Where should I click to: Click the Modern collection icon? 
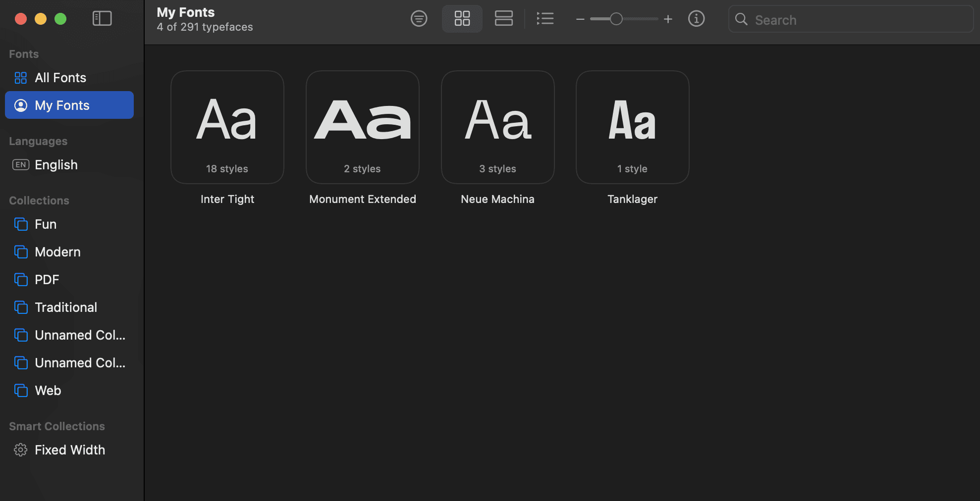[21, 252]
